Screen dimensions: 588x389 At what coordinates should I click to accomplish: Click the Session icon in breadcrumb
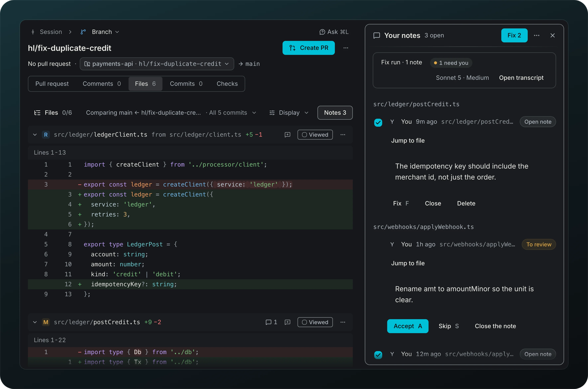pos(33,32)
